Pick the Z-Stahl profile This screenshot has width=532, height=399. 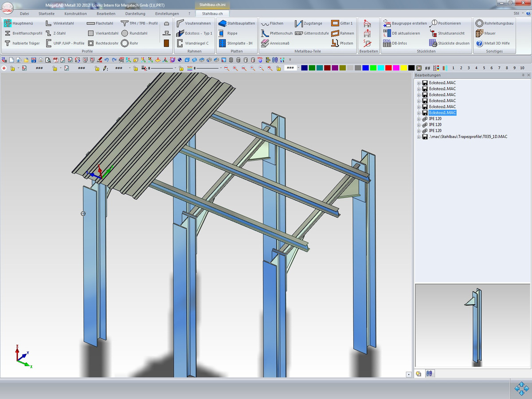pyautogui.click(x=55, y=33)
